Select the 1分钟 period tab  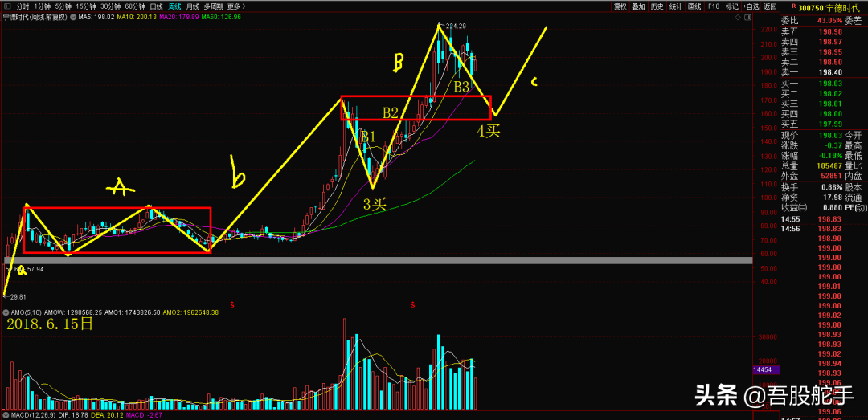tap(42, 6)
